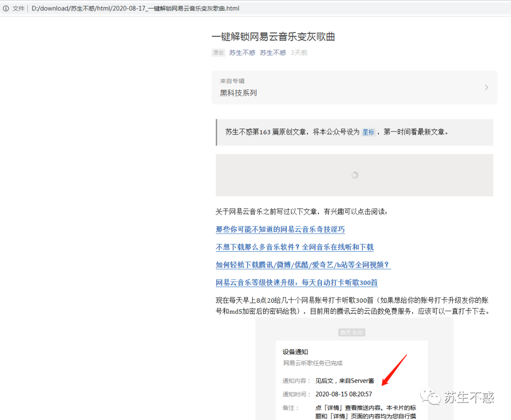Screen dimensions: 511x420
Task: Click the quote text 苏生不惑第163篇原创文章
Action: (x=265, y=132)
